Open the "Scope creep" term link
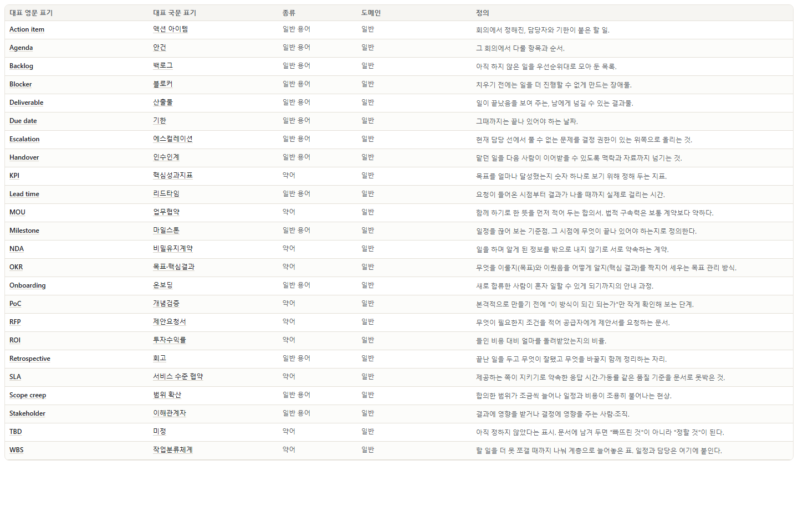The image size is (798, 532). (x=28, y=395)
